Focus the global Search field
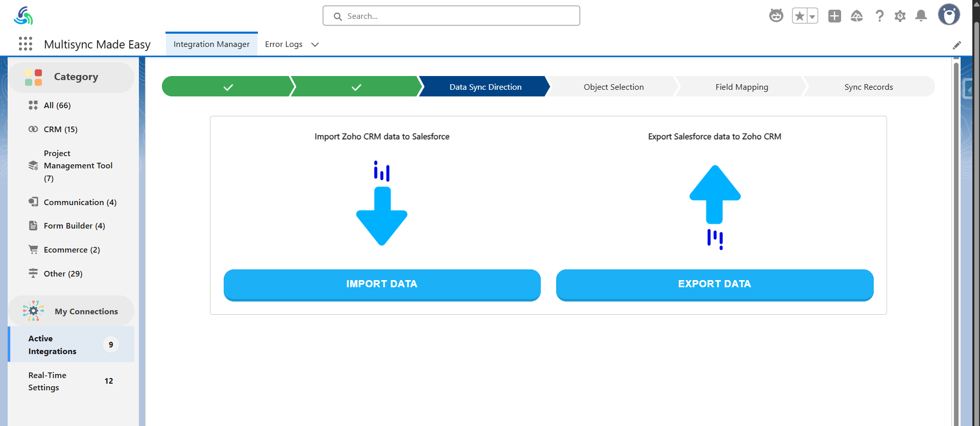Viewport: 980px width, 426px height. (x=451, y=16)
